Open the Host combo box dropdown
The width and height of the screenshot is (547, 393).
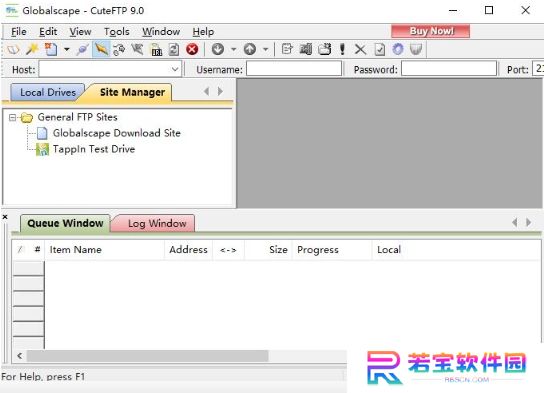(x=175, y=69)
